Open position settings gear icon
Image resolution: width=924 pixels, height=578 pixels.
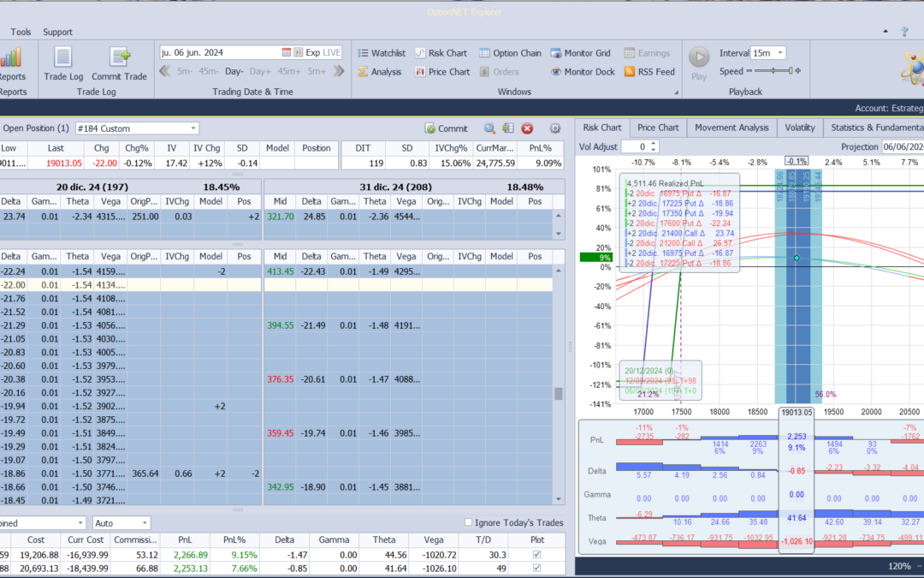coord(555,128)
